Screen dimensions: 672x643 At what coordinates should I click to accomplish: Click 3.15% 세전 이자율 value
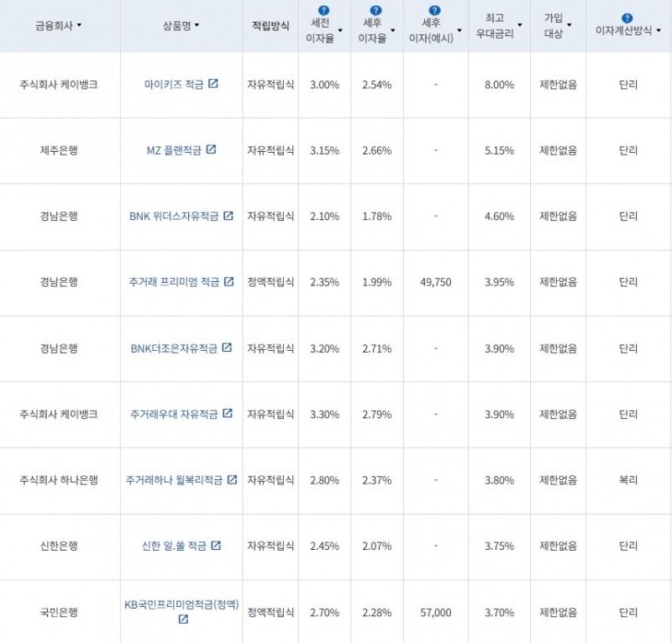tap(324, 151)
